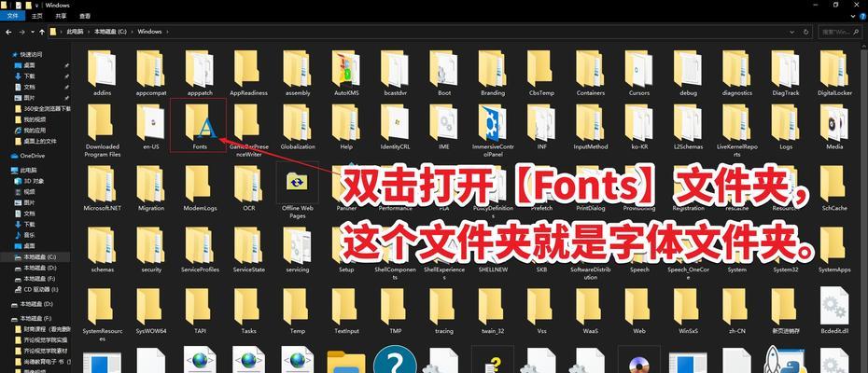Switch to the 主页 ribbon tab

(x=36, y=17)
